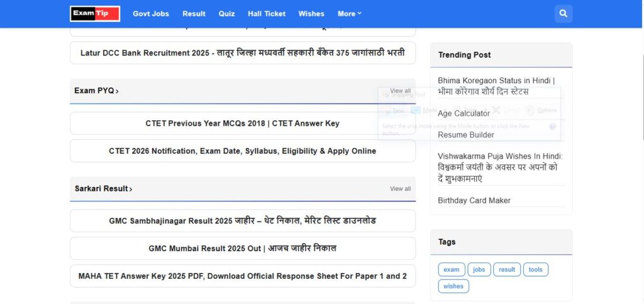Viewport: 644px width, 304px height.
Task: Click the Exam Tip logo
Action: click(x=95, y=13)
